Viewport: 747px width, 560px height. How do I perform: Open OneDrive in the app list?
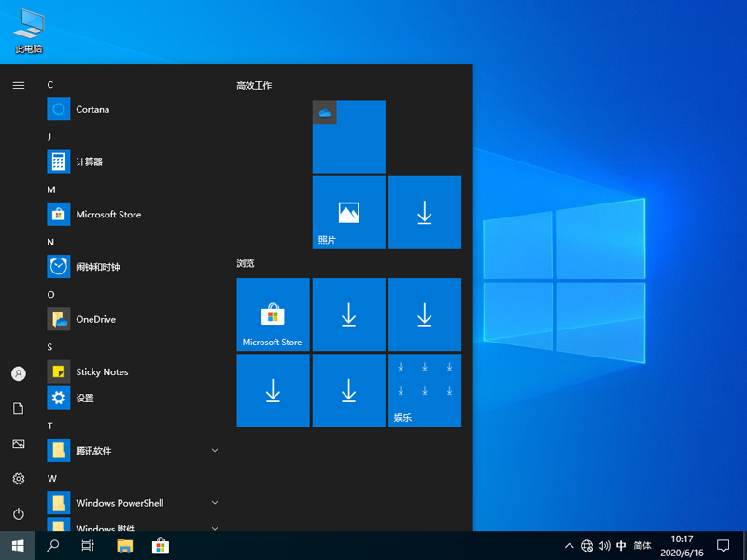click(96, 319)
